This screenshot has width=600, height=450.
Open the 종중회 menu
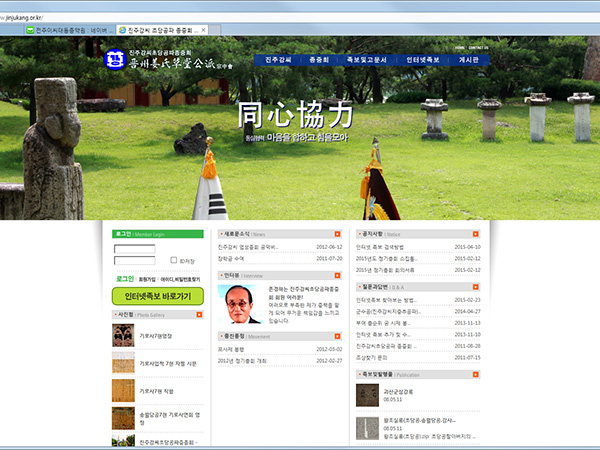[x=319, y=60]
